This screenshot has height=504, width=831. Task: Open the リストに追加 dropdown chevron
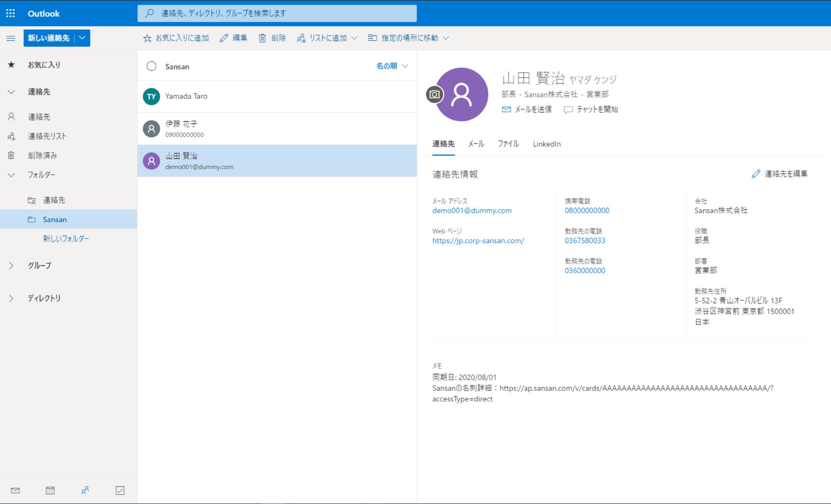click(x=354, y=38)
